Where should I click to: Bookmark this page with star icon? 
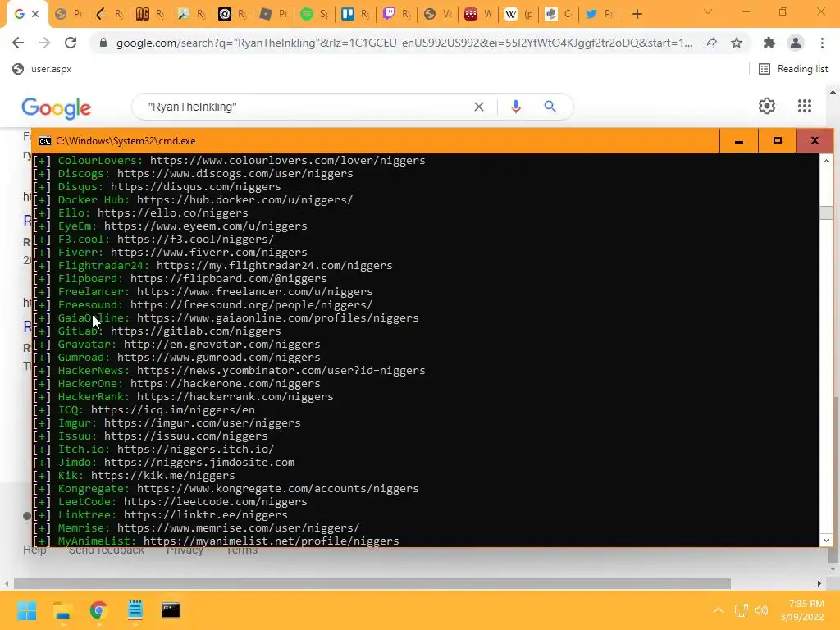[x=737, y=43]
